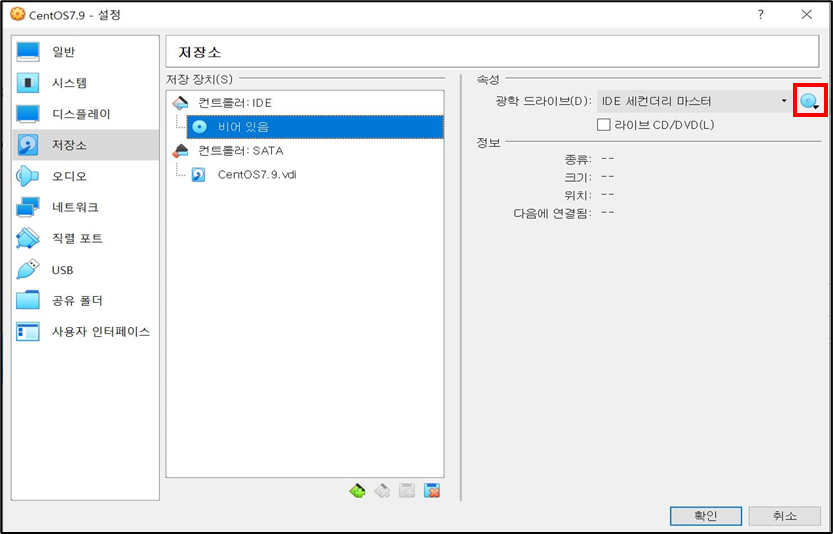Viewport: 833px width, 534px height.
Task: Click the help question mark button
Action: 761,14
